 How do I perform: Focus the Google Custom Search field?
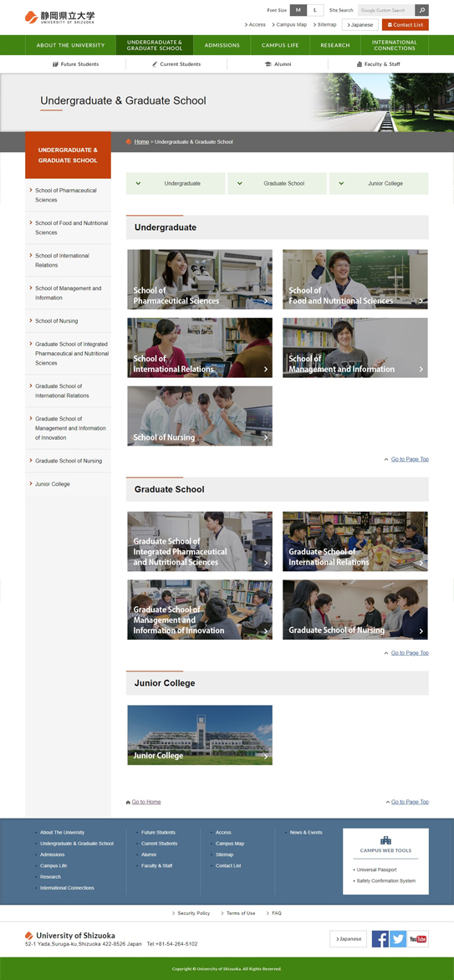coord(385,10)
